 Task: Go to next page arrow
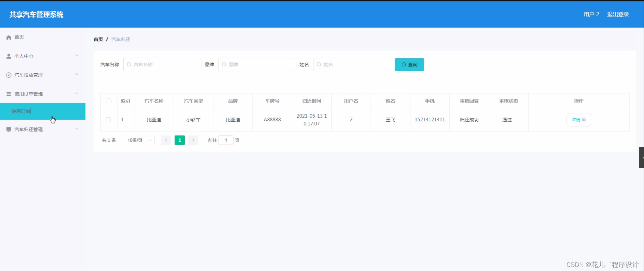[x=193, y=140]
